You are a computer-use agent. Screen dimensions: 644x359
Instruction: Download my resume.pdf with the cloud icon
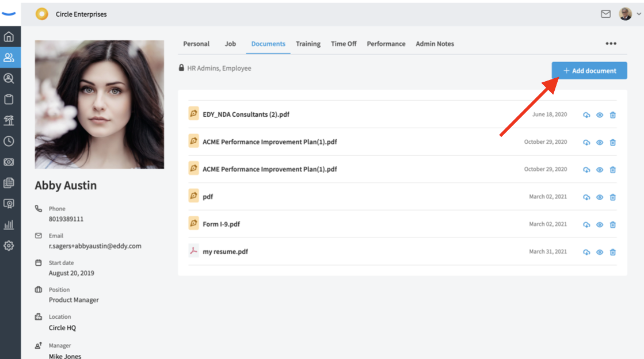586,252
